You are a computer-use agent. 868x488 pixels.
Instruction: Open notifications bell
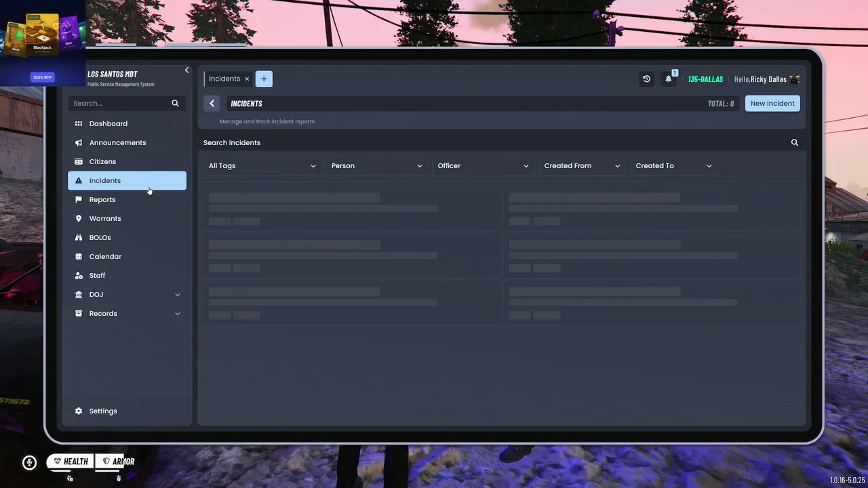click(669, 79)
